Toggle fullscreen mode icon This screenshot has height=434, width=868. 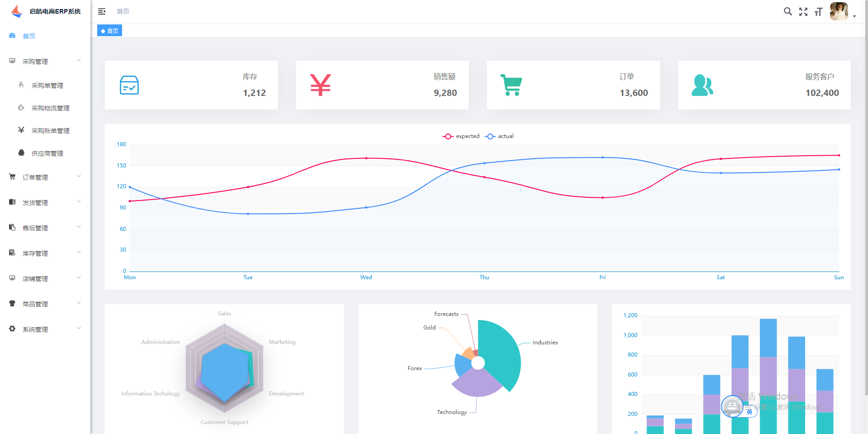point(803,12)
